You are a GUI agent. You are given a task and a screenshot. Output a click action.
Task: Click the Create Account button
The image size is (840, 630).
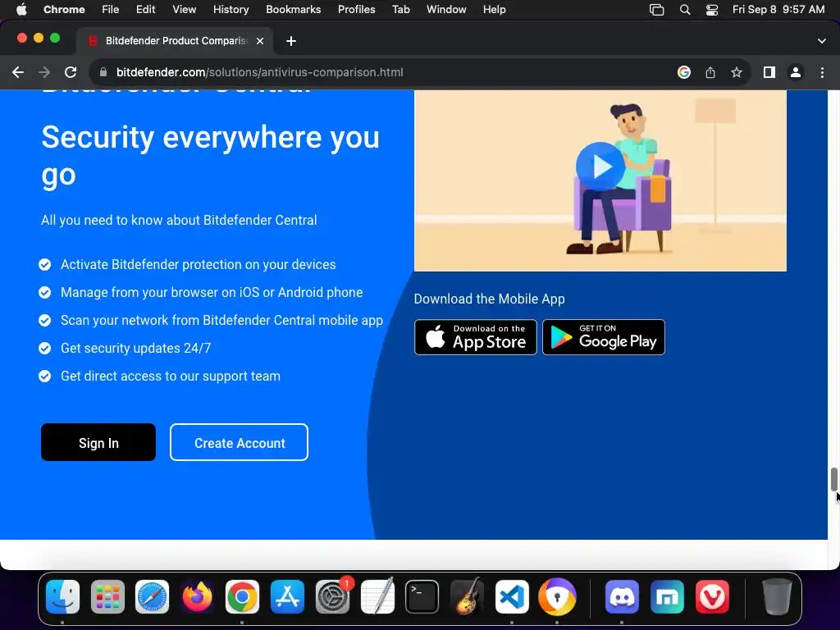coord(239,442)
